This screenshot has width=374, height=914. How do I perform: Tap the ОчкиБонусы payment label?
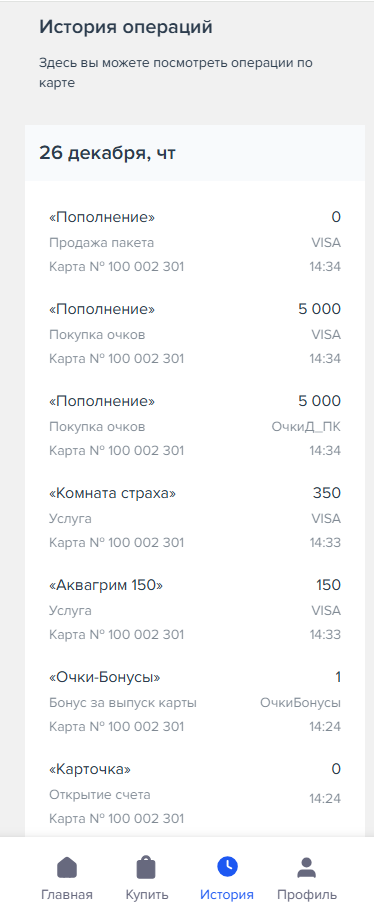(300, 703)
